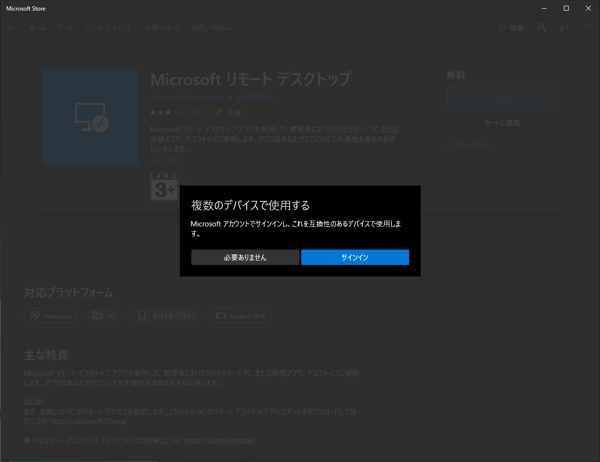Click the 主な特長 heading

click(x=46, y=355)
